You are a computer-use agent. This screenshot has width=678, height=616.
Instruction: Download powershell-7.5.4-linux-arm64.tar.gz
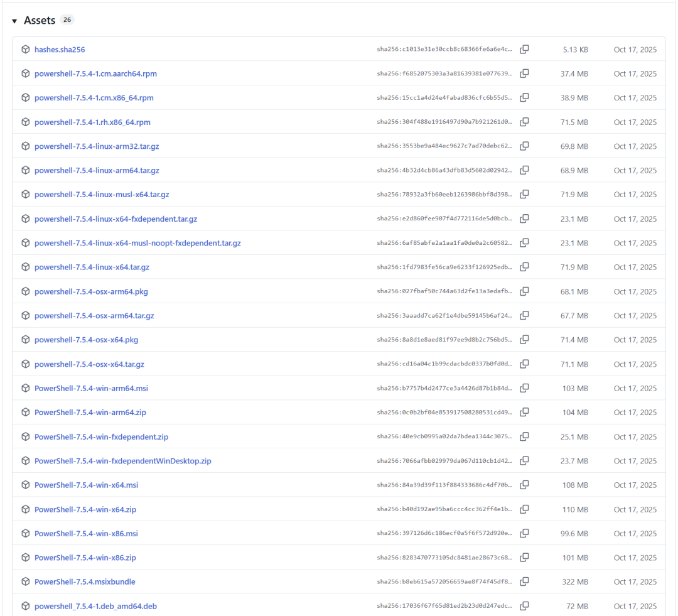pyautogui.click(x=97, y=170)
